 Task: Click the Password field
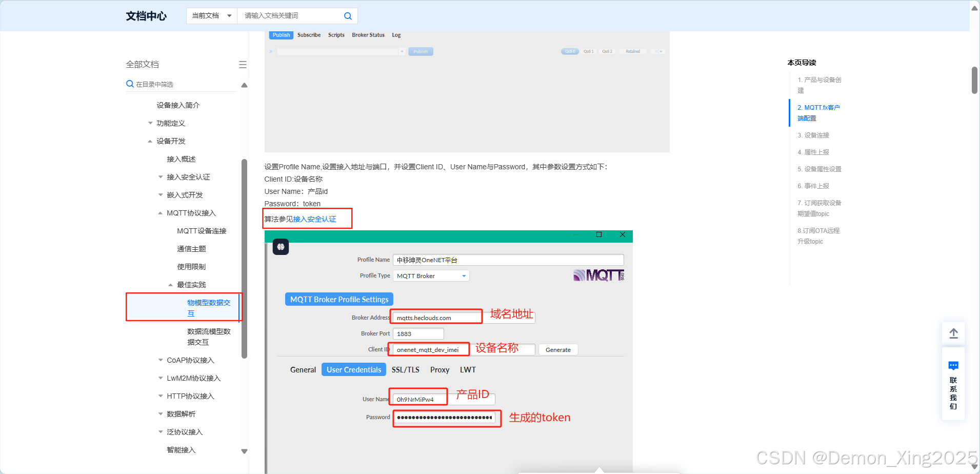(x=444, y=418)
